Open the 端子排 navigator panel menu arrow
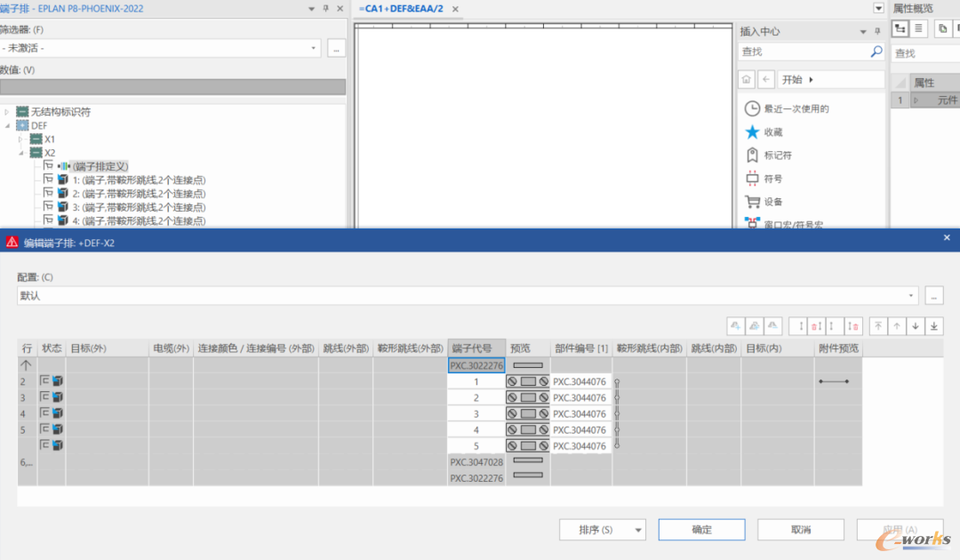Screen dimensions: 960x560 tap(311, 9)
